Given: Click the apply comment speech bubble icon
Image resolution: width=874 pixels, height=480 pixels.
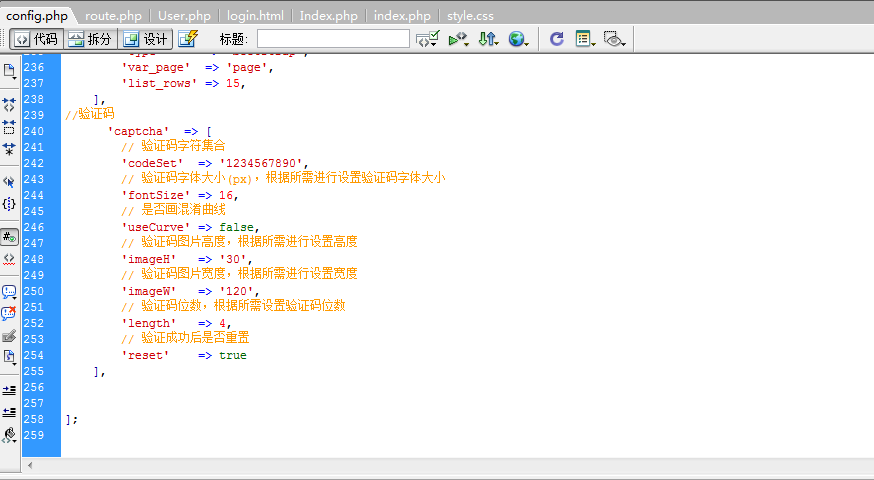Looking at the screenshot, I should [9, 291].
